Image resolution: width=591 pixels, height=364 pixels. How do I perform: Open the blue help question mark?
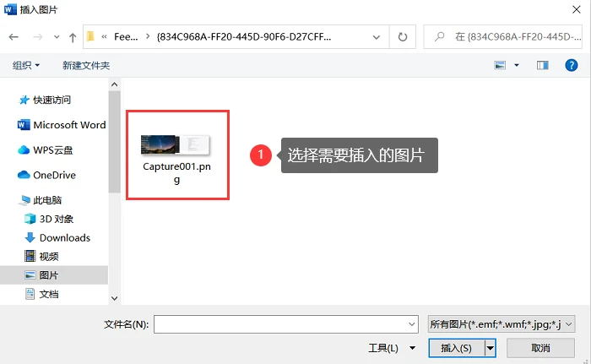tap(571, 65)
